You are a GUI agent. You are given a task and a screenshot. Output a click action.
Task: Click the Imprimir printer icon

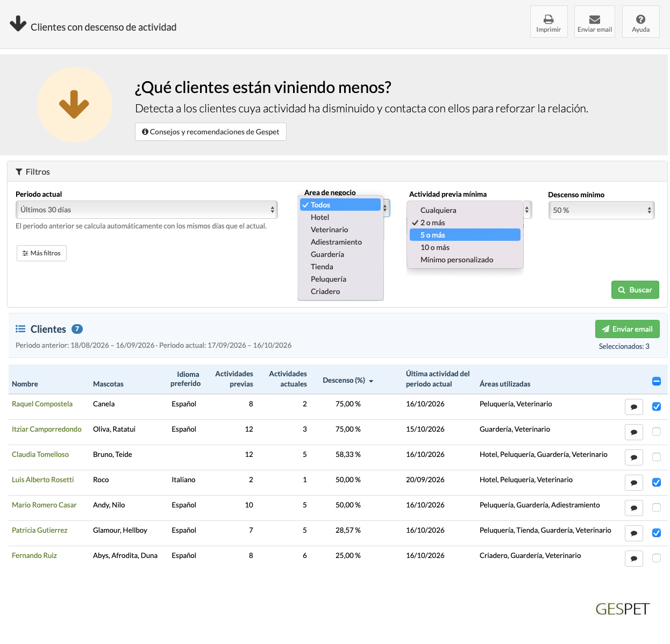(x=548, y=19)
